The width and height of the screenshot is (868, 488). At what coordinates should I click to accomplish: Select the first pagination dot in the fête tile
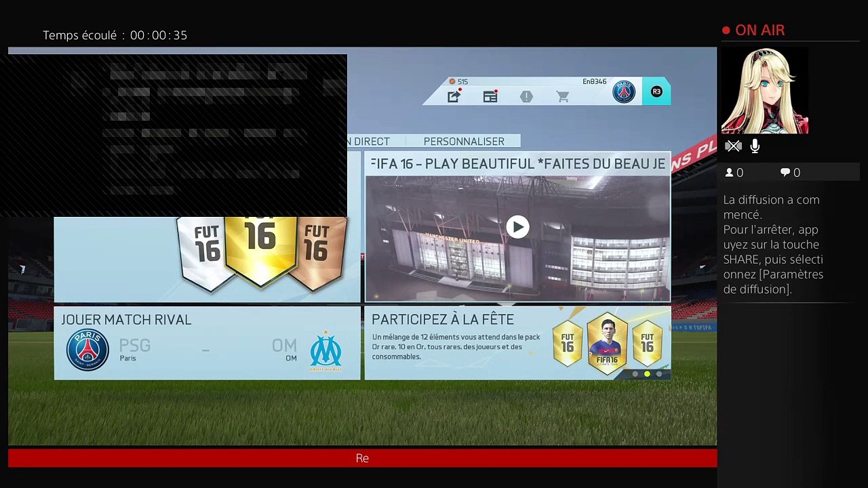pos(635,374)
